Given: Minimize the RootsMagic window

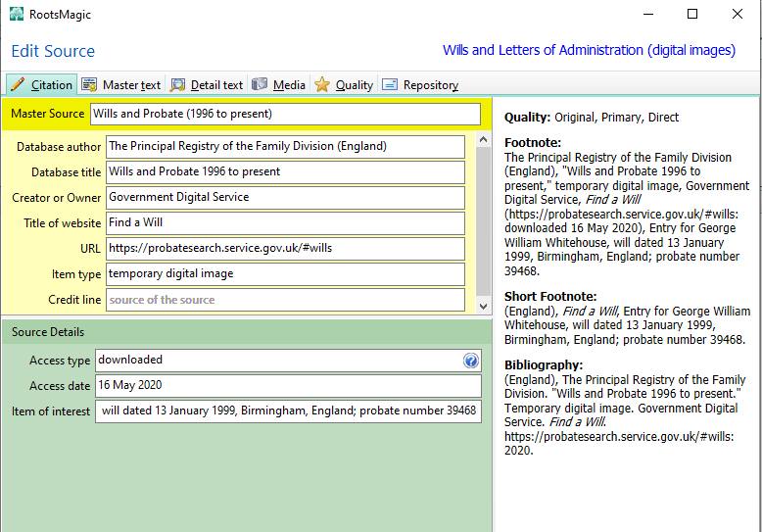Looking at the screenshot, I should coord(648,14).
